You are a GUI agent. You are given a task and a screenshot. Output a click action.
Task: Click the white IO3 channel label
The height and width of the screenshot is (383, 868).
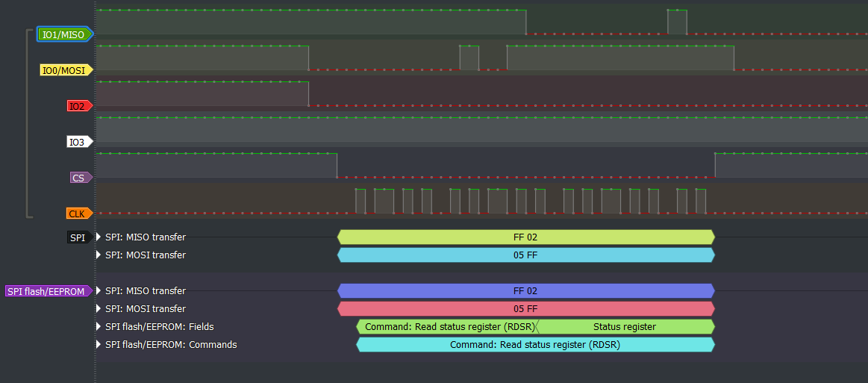click(x=80, y=142)
